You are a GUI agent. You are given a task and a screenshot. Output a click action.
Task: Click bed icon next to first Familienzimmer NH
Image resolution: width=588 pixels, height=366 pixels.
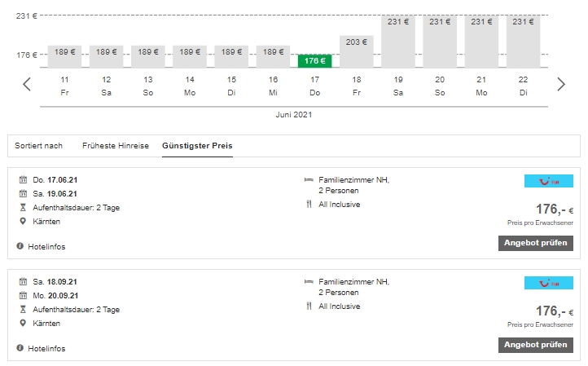[x=309, y=179]
